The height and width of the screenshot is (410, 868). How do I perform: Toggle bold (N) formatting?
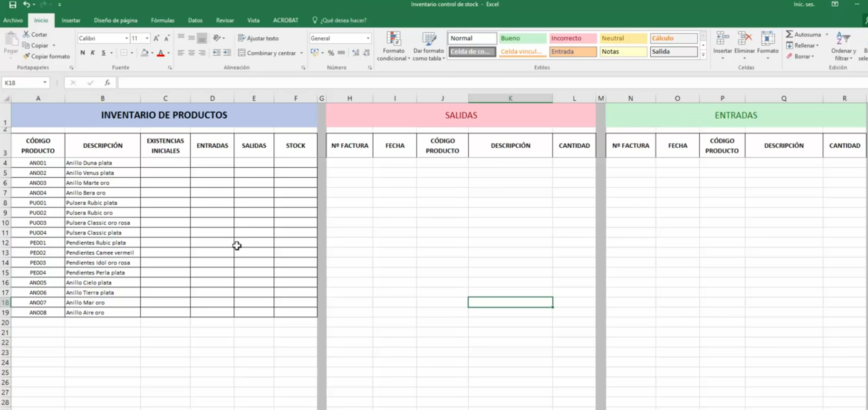[83, 53]
